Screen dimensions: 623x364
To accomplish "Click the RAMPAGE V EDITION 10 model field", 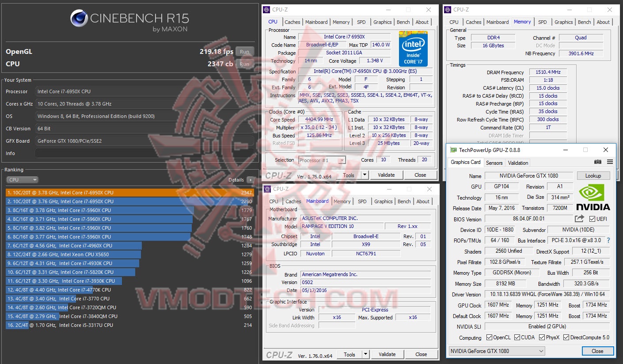I will 342,226.
